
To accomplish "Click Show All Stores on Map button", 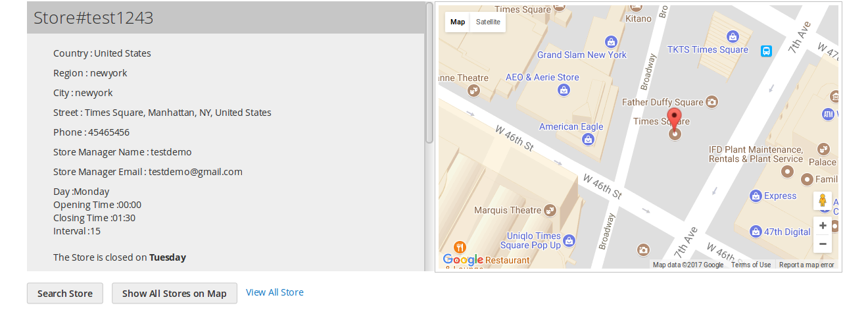I will [x=174, y=294].
